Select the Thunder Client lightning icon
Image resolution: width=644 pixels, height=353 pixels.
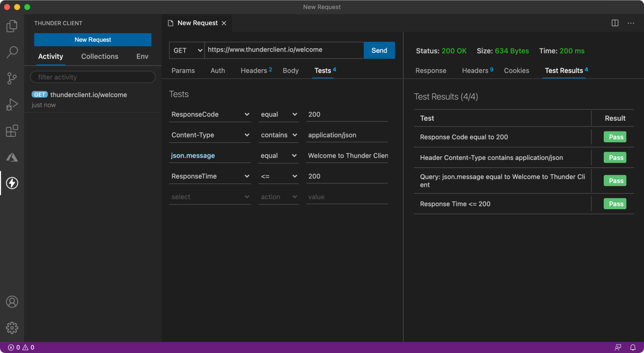(x=12, y=183)
